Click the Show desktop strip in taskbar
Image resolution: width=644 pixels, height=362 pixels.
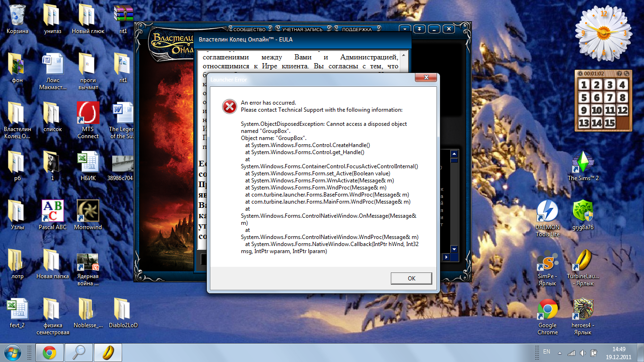tap(641, 353)
